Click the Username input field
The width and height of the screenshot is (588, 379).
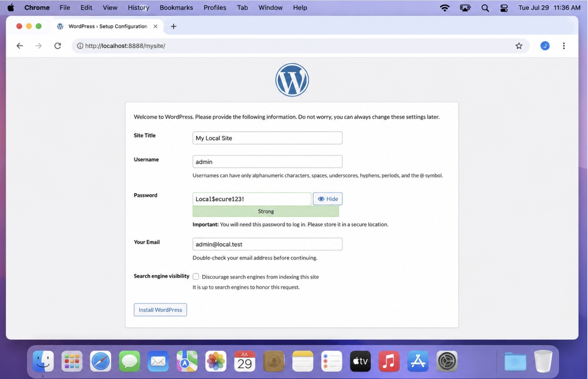tap(267, 162)
